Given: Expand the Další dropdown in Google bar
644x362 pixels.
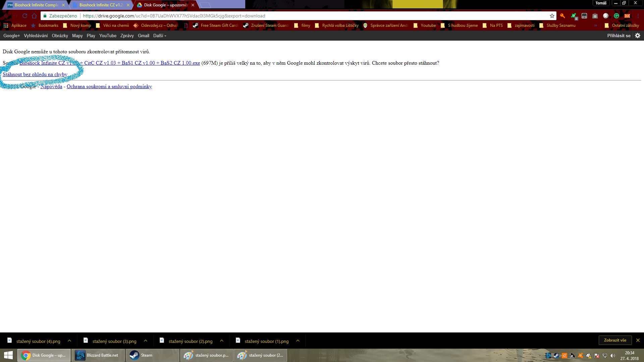Looking at the screenshot, I should tap(160, 36).
